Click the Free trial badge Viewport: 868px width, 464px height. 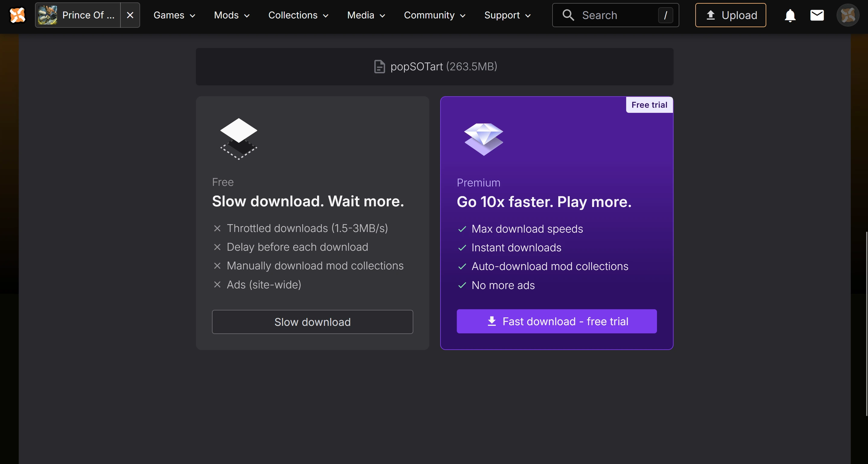(649, 105)
